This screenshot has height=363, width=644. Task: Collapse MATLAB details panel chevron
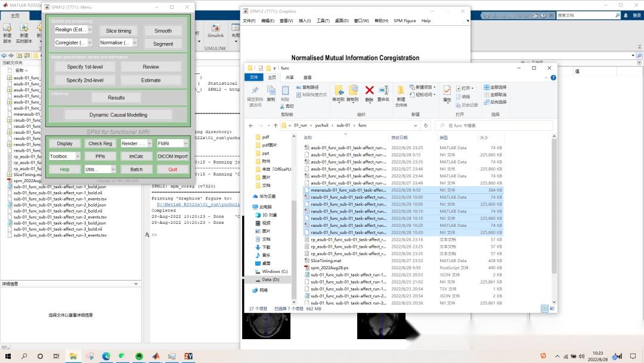coord(136,284)
